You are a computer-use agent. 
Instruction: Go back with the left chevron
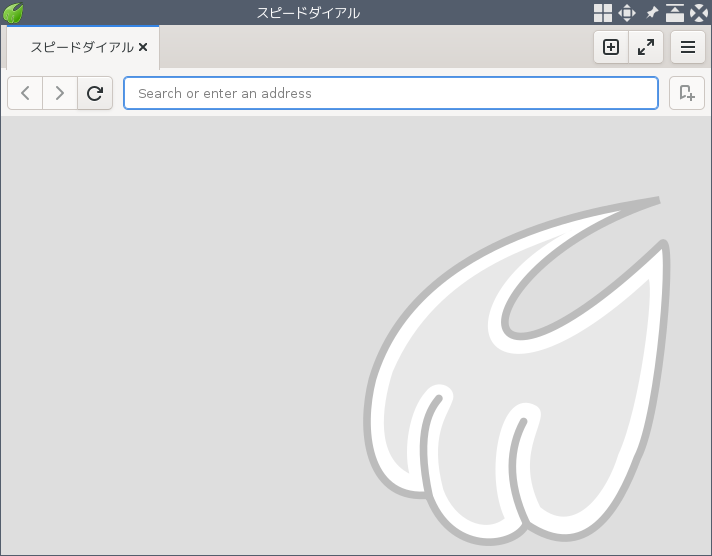25,93
